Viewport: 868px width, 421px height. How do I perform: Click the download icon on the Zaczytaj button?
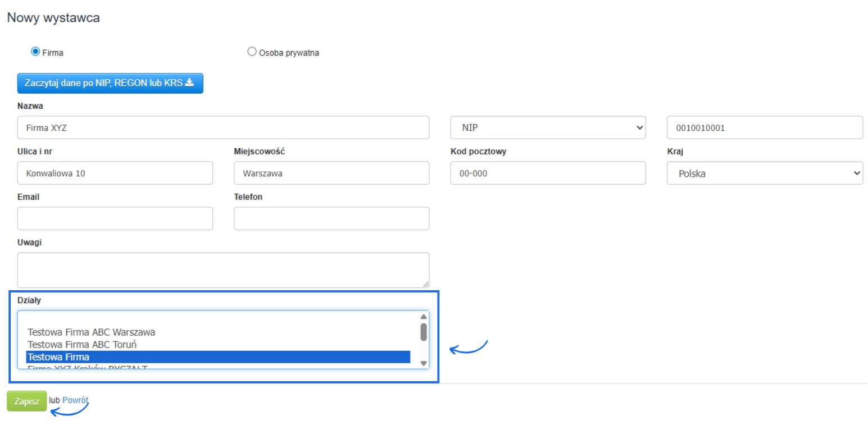click(189, 83)
